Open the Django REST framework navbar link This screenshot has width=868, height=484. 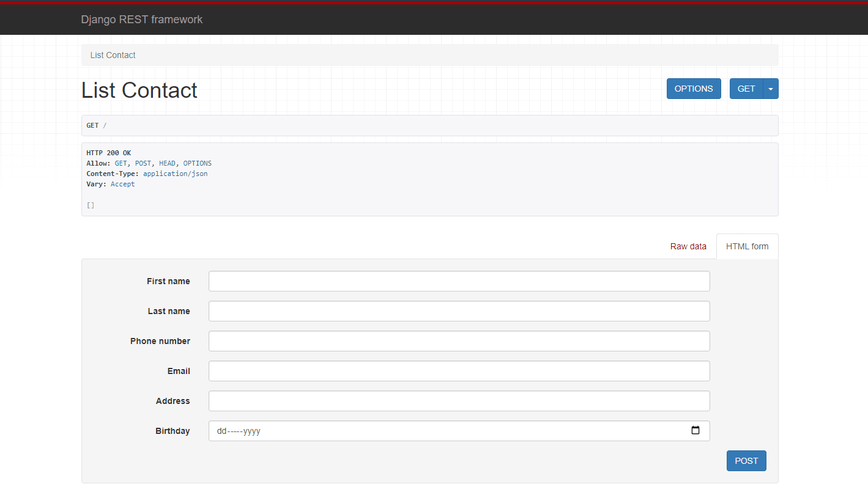pos(141,20)
